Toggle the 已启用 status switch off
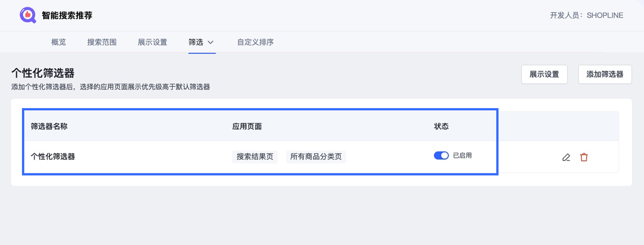This screenshot has width=644, height=245. tap(441, 156)
